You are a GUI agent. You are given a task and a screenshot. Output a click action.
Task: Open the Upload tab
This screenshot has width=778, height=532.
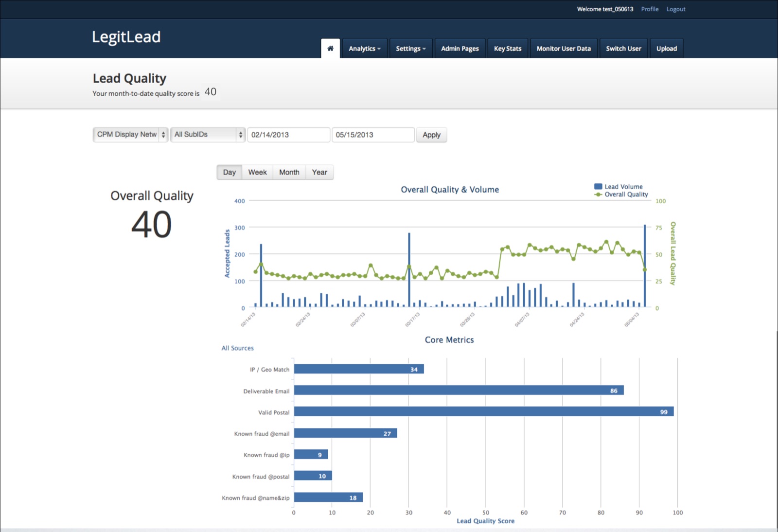click(667, 48)
